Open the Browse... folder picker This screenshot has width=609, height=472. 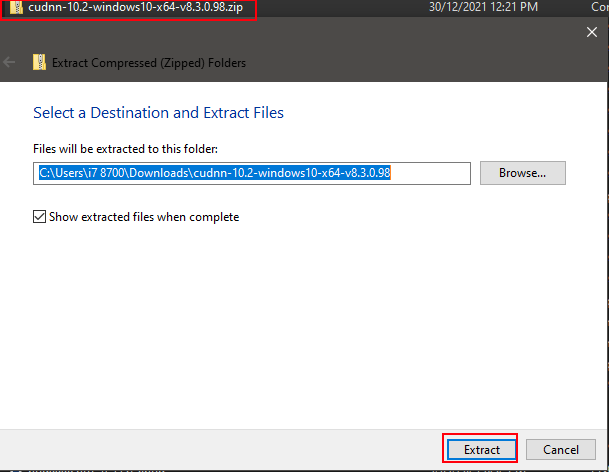coord(522,173)
